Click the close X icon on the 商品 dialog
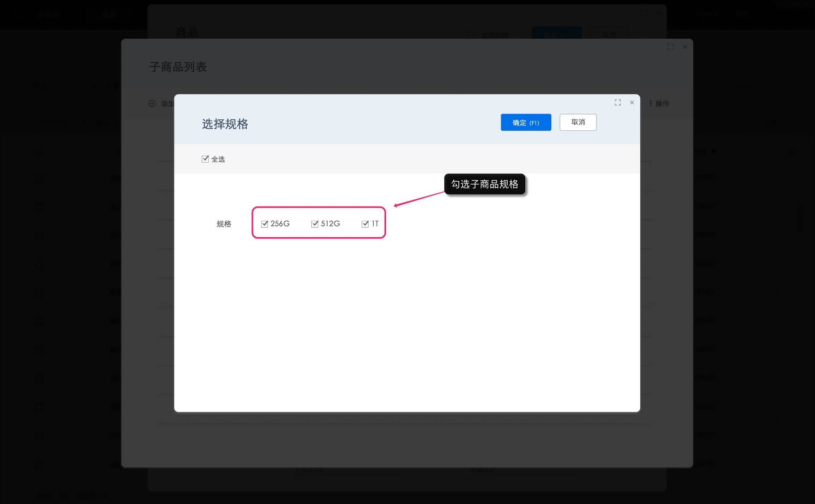This screenshot has width=815, height=504. 658,13
